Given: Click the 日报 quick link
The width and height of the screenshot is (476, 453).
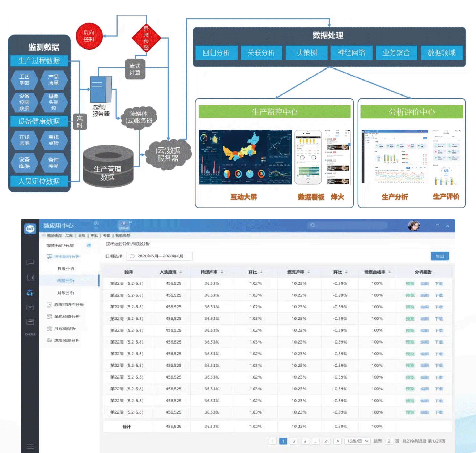Looking at the screenshot, I should (82, 235).
